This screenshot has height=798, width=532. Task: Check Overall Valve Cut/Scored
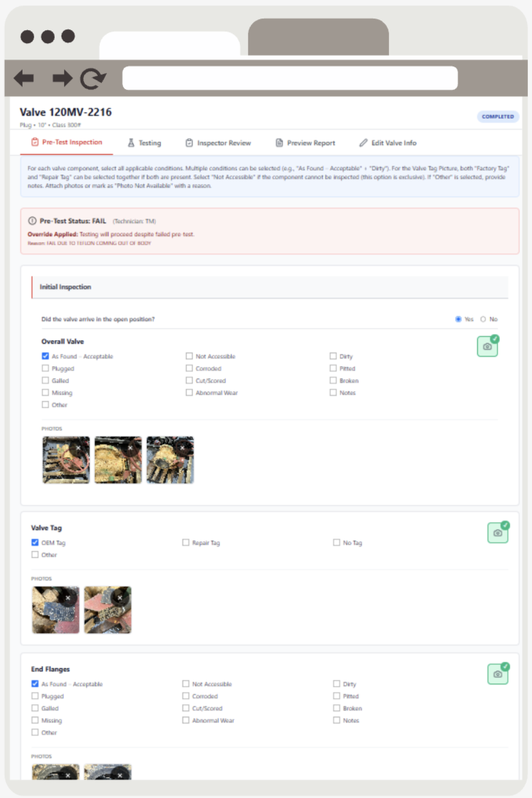tap(189, 381)
